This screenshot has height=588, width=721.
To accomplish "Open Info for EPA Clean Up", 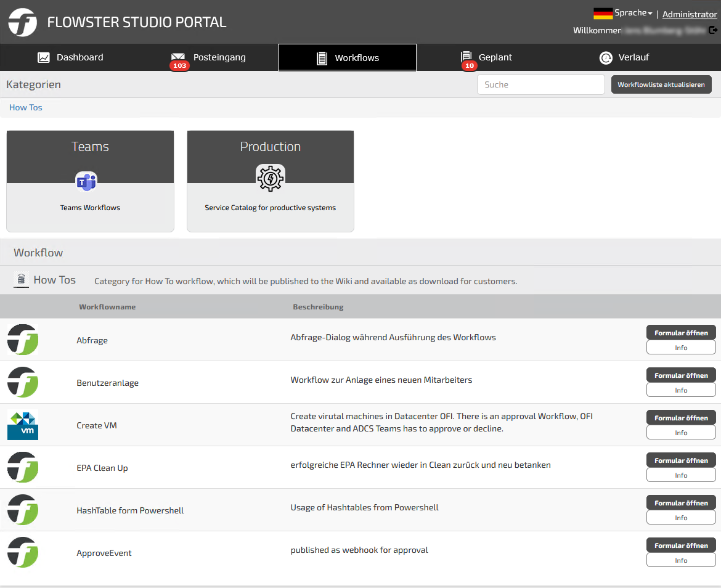I will (681, 475).
